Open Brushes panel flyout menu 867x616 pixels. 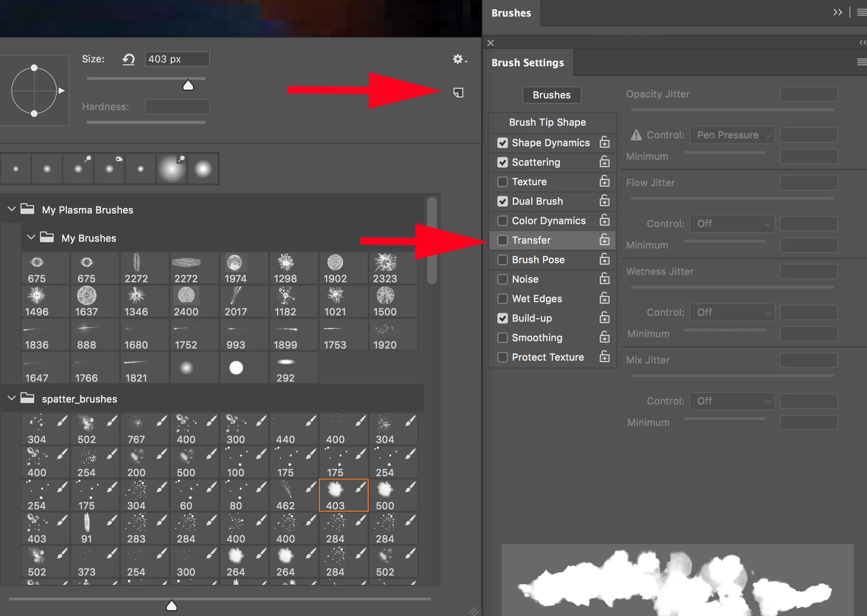[x=862, y=13]
